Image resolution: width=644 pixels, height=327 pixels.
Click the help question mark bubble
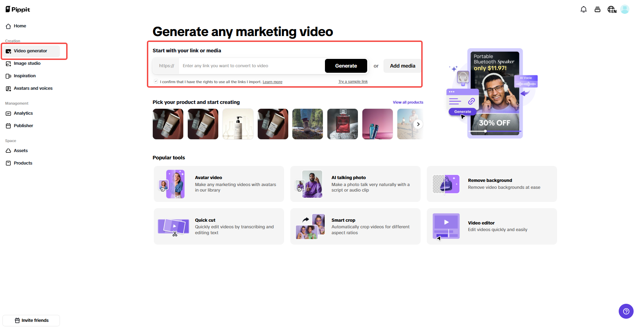[626, 311]
